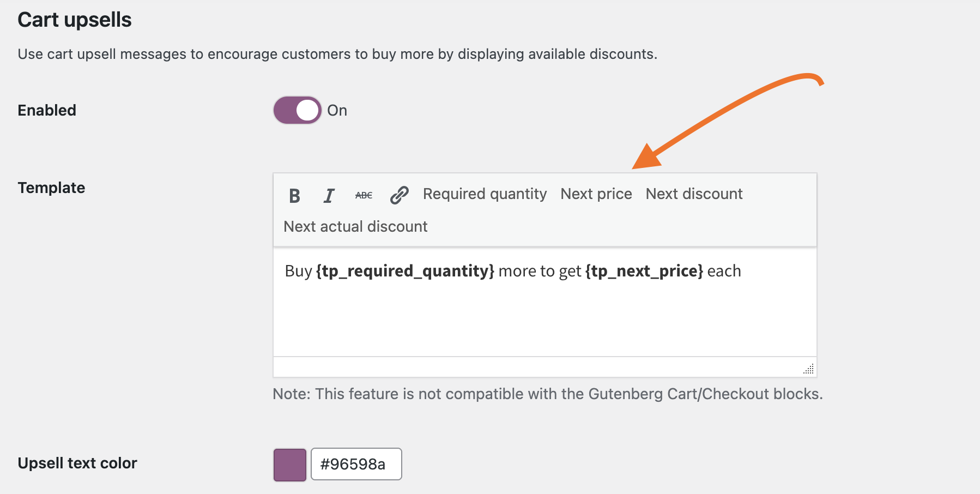The width and height of the screenshot is (980, 494).
Task: Click the word each in the template
Action: [724, 272]
